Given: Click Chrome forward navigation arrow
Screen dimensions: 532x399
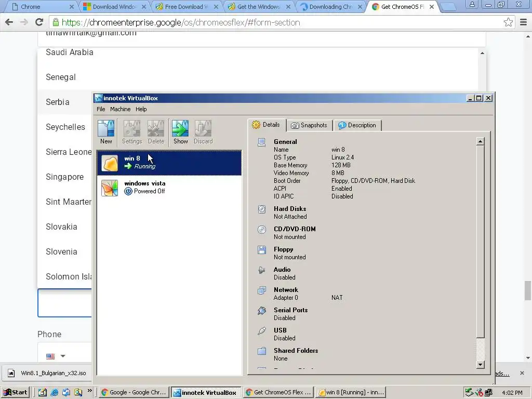Looking at the screenshot, I should point(24,22).
